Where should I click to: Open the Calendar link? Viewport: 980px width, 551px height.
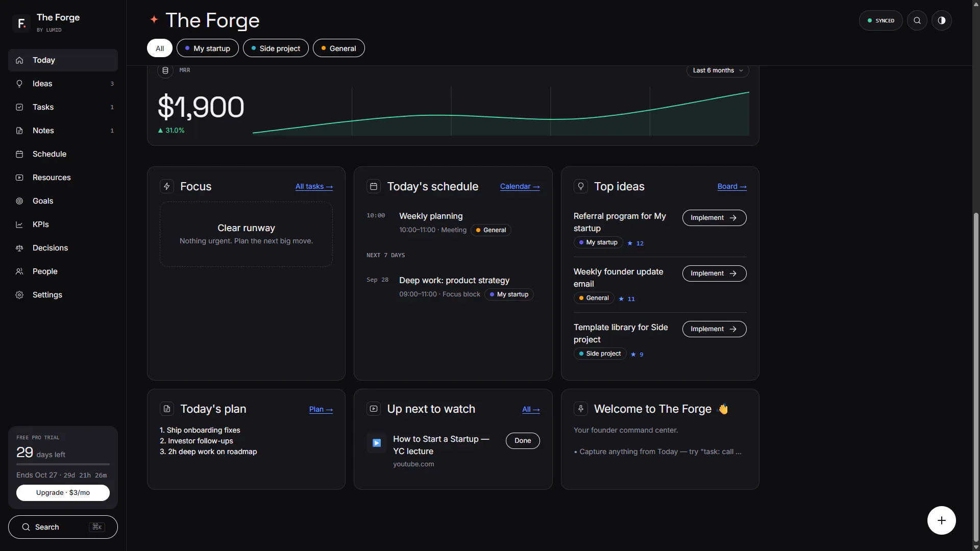[x=520, y=187]
